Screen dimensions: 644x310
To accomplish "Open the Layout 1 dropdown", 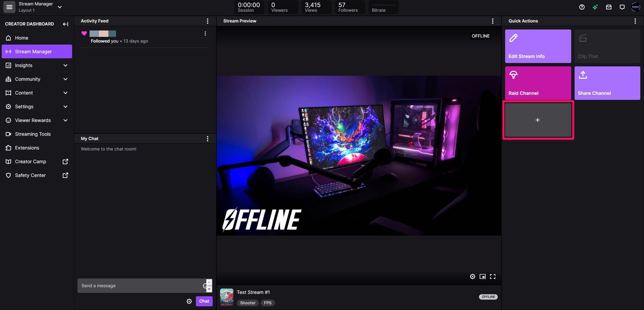I will (60, 7).
